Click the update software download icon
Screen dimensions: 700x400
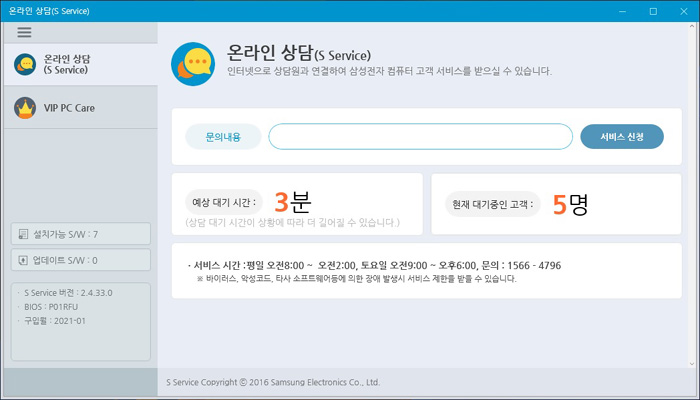(23, 260)
